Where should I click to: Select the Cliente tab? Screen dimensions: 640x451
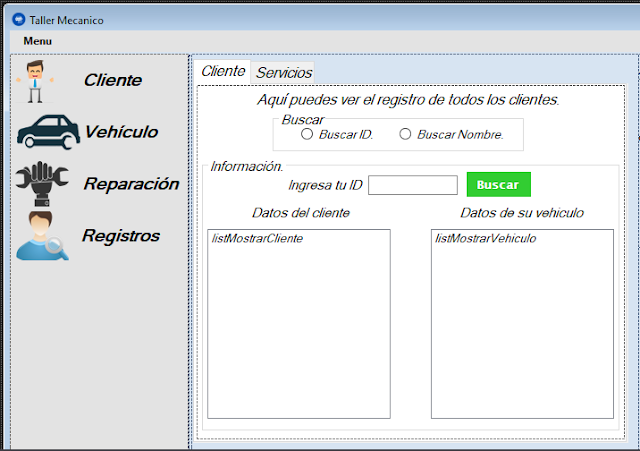(x=223, y=71)
